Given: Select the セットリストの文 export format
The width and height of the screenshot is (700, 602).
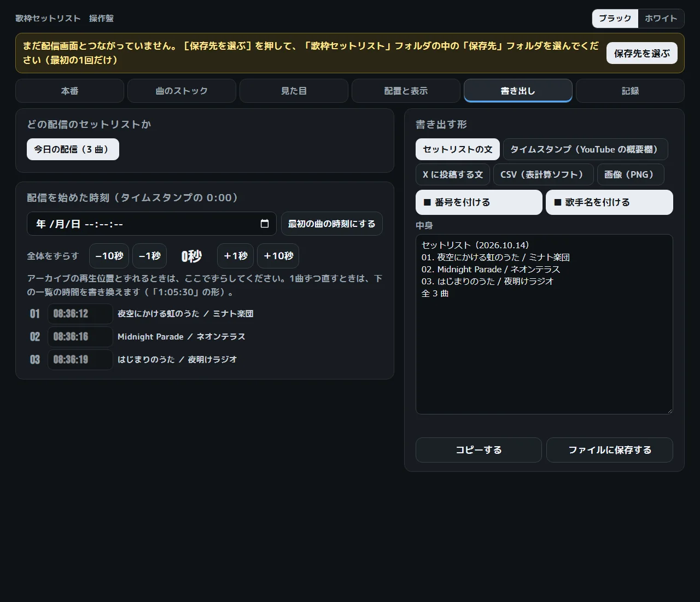Looking at the screenshot, I should click(x=458, y=149).
